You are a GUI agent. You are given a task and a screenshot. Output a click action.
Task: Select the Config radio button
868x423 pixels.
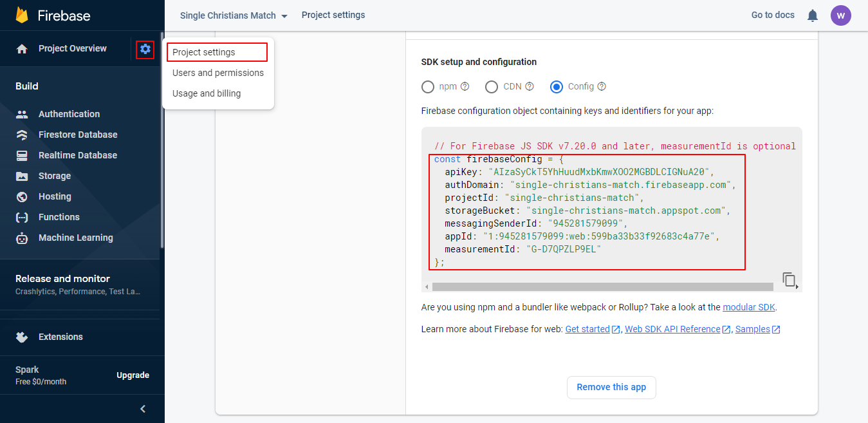[557, 87]
